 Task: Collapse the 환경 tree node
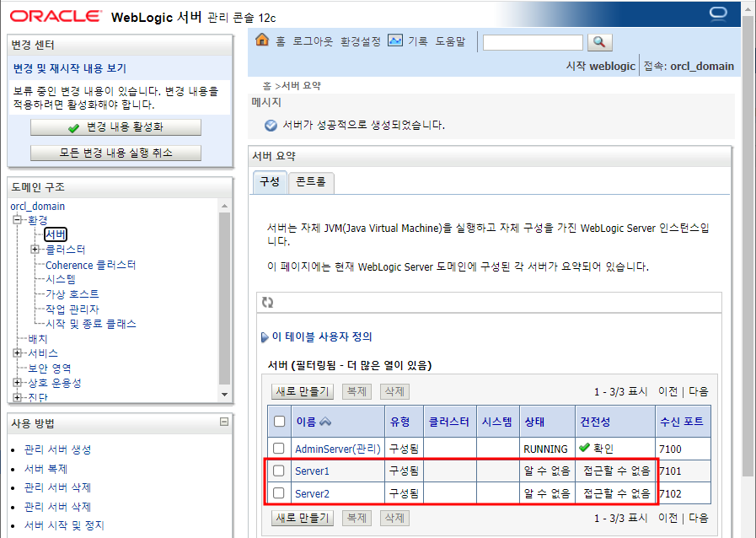point(18,220)
